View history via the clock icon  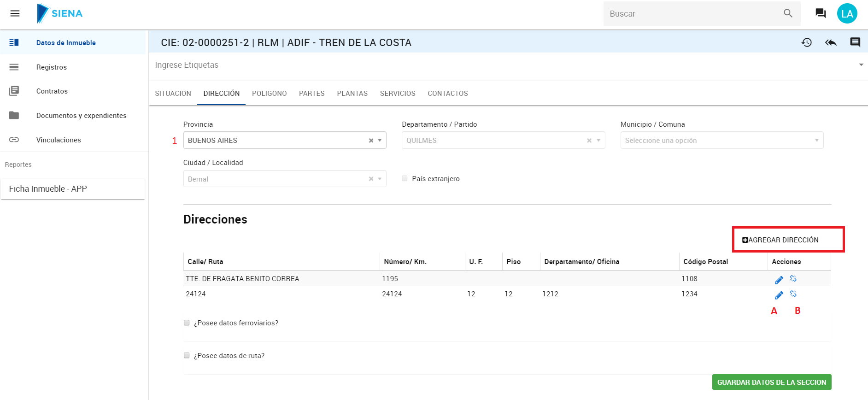806,42
